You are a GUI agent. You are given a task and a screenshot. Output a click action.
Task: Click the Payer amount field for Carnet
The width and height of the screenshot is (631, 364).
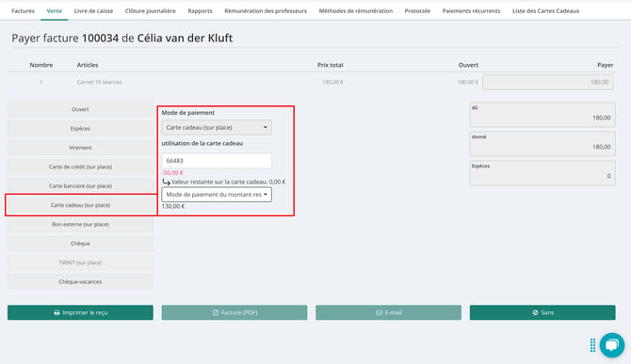[548, 82]
